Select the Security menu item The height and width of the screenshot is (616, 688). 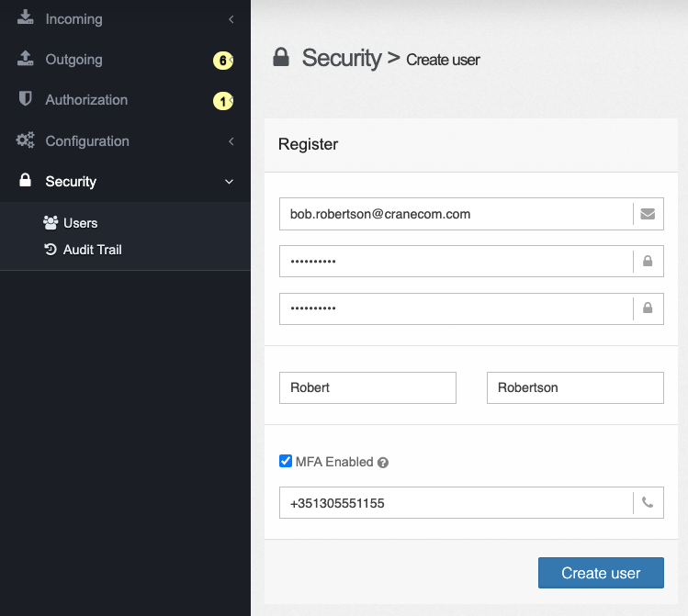(x=125, y=181)
